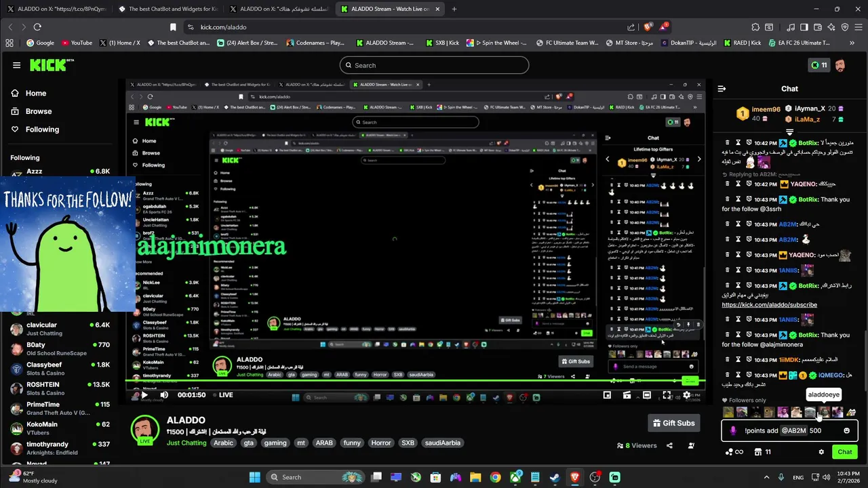The image size is (868, 488).
Task: Click the clip icon in the player controls
Action: [627, 395]
